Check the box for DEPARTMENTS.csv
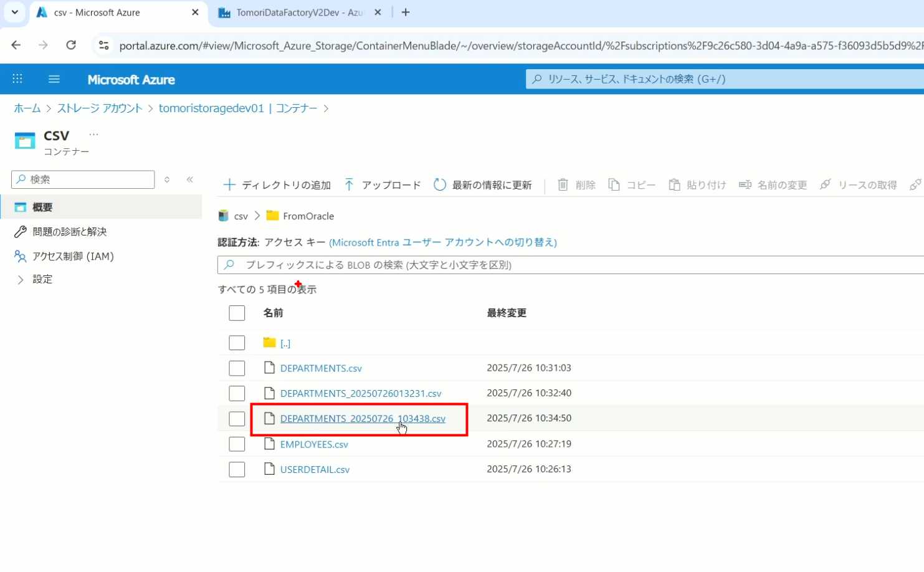Image resolution: width=924 pixels, height=572 pixels. coord(237,368)
